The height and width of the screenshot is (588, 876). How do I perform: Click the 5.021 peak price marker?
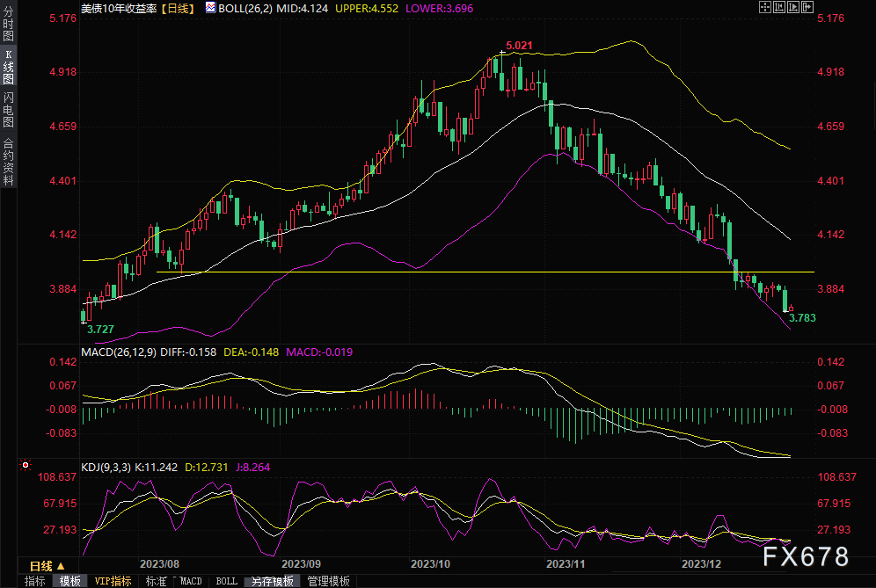pos(519,45)
